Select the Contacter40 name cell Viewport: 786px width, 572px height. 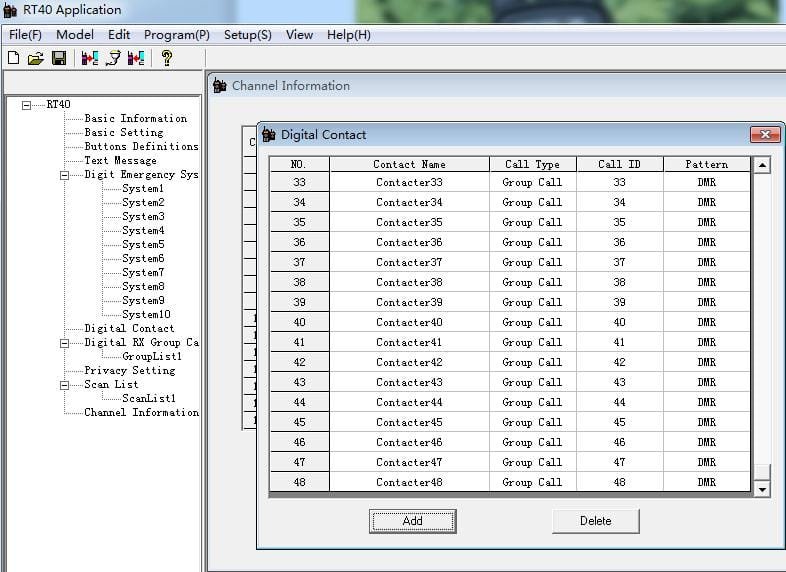pyautogui.click(x=409, y=322)
